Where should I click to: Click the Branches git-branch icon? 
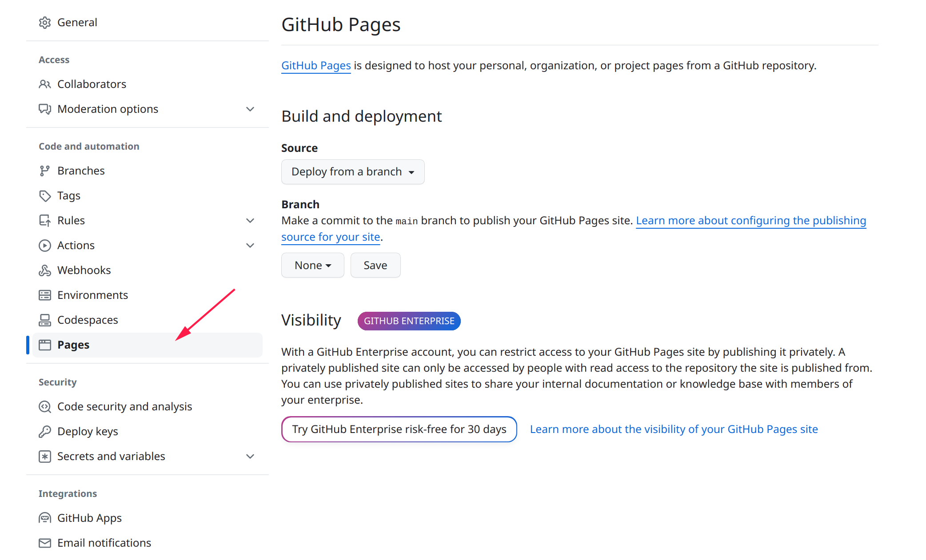(x=45, y=171)
